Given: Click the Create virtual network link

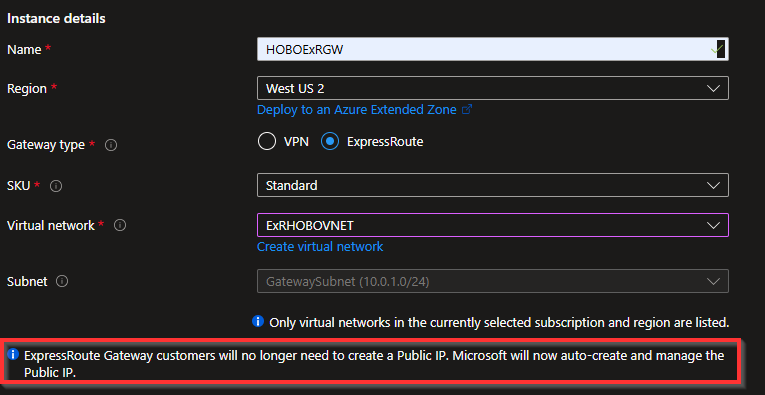Looking at the screenshot, I should 320,247.
